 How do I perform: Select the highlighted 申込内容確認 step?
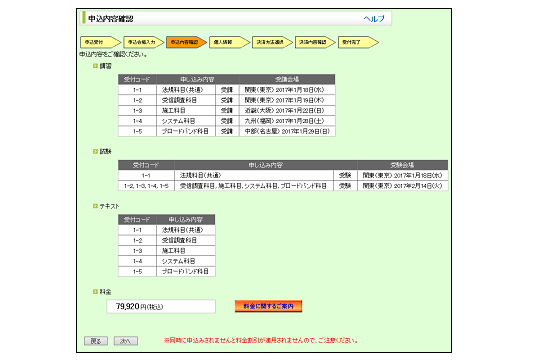coord(186,42)
